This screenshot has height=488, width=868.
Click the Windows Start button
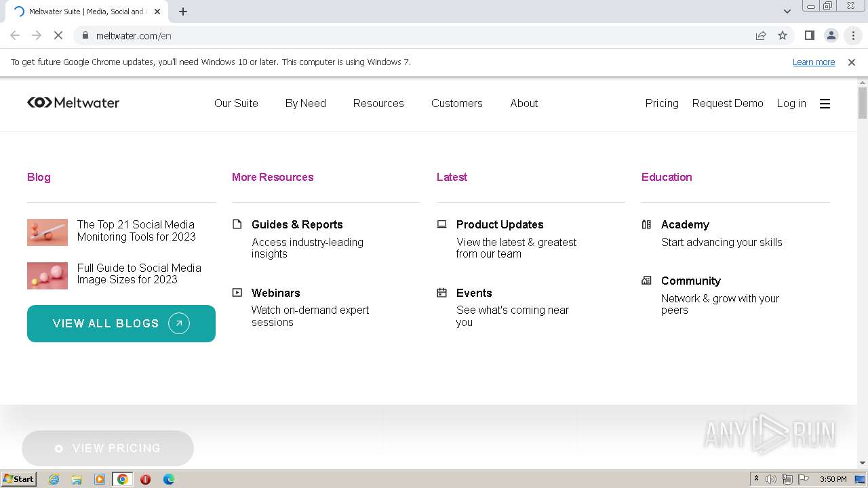pyautogui.click(x=18, y=479)
